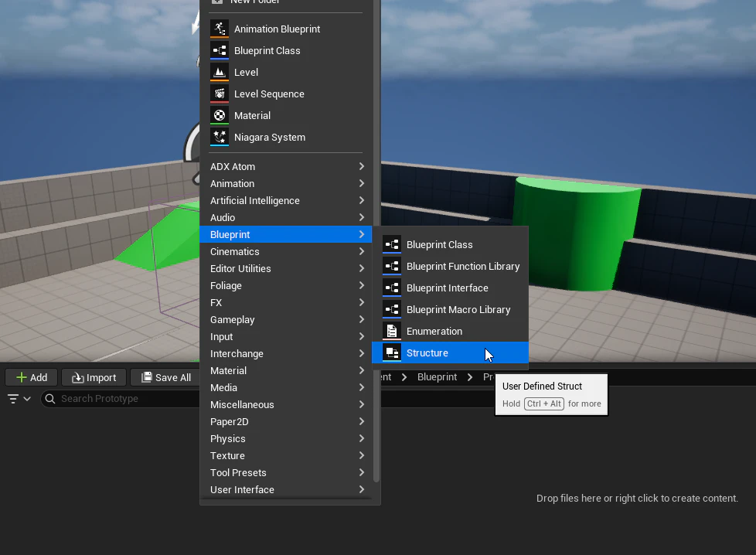Select the Blueprint menu category
Screen dimensions: 756x555
(286, 234)
